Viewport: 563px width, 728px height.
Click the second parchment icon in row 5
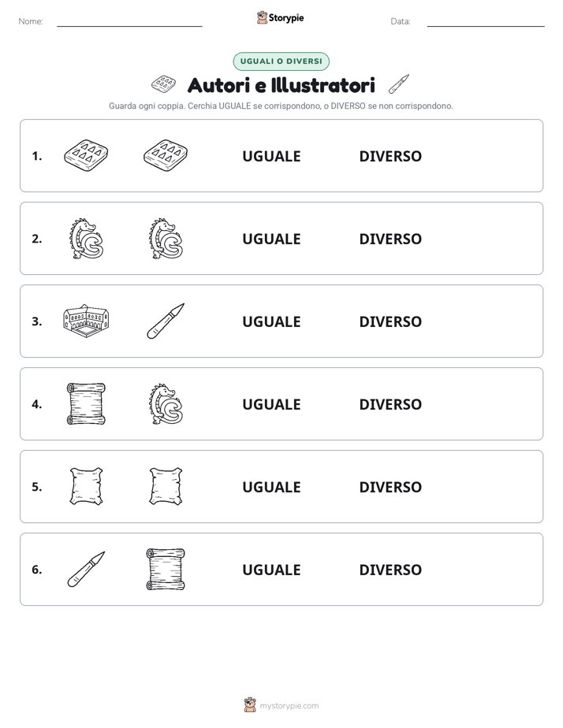tap(166, 486)
